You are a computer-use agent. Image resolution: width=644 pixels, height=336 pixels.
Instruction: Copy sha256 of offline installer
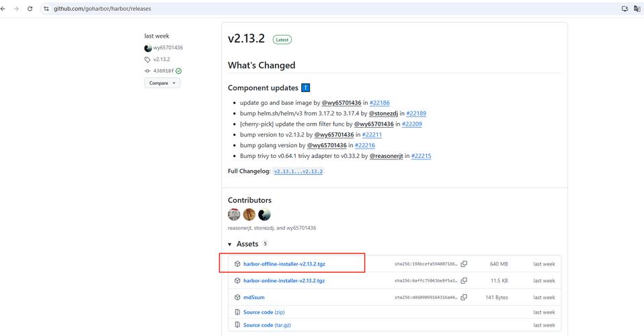tap(464, 264)
